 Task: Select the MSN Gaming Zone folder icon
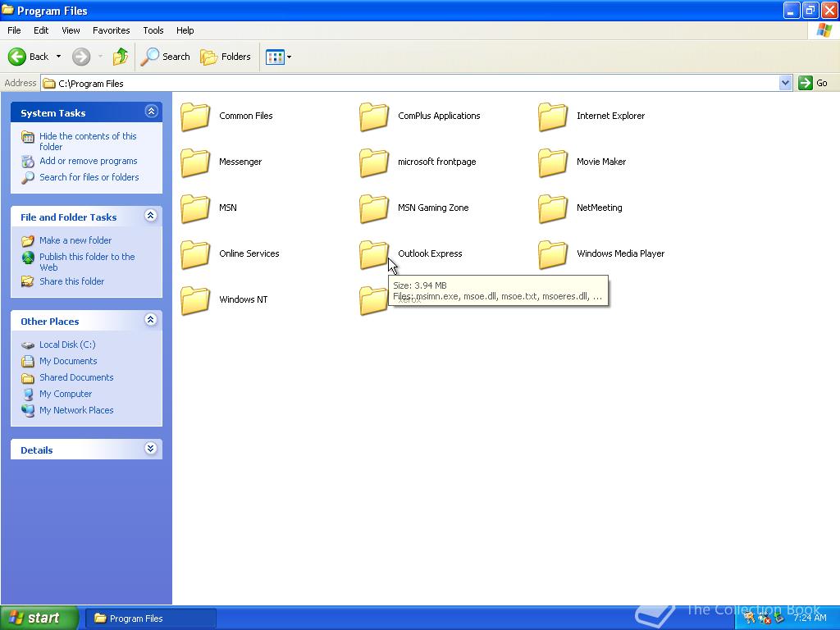[x=374, y=209]
